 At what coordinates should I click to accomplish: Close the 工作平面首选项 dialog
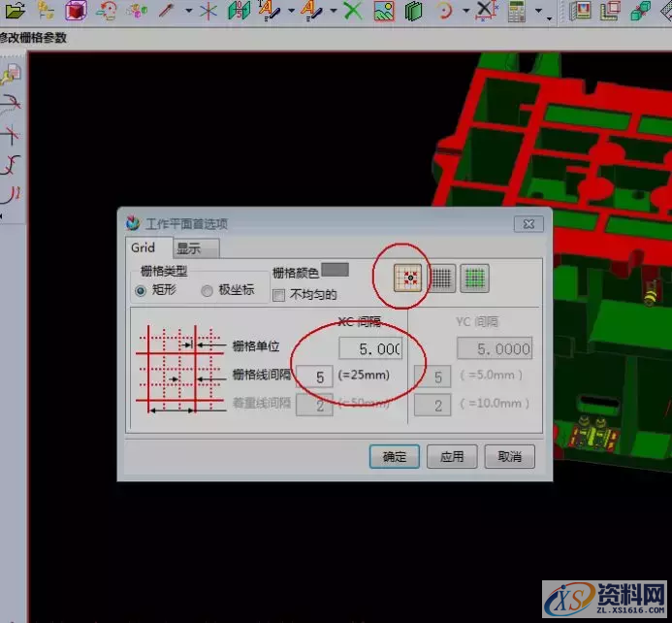[528, 224]
